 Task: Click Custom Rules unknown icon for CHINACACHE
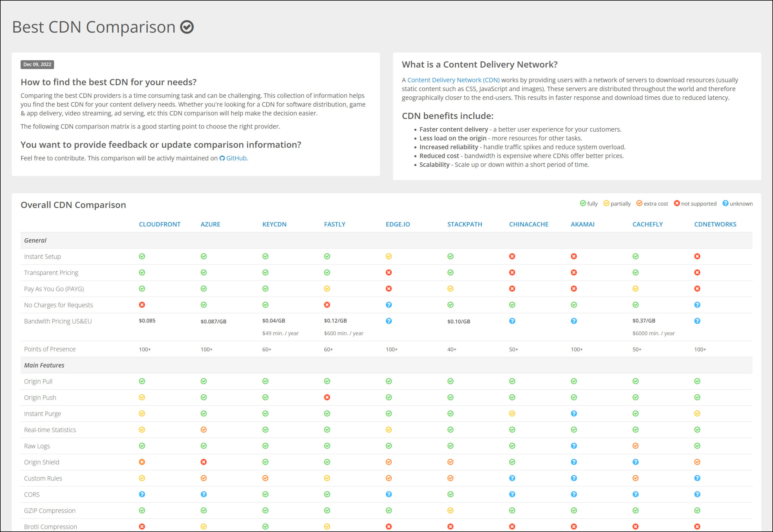(x=512, y=478)
